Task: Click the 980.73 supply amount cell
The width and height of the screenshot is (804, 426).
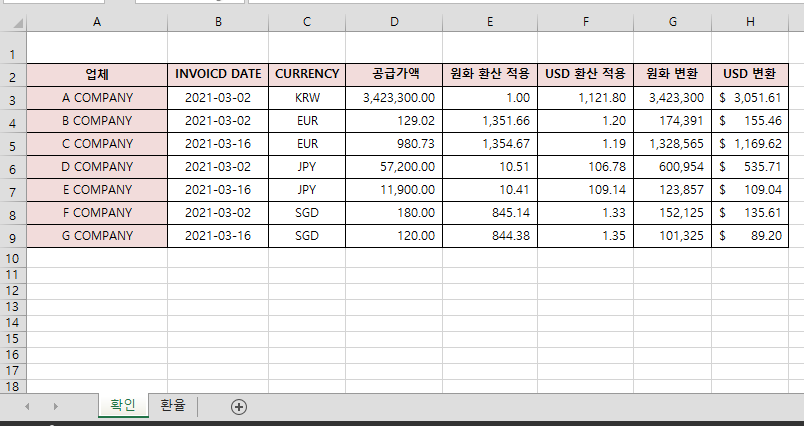Action: tap(394, 144)
